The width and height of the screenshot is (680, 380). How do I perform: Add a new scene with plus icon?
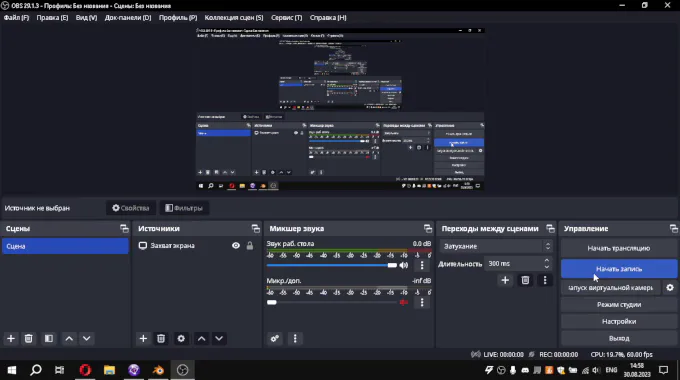(11, 339)
